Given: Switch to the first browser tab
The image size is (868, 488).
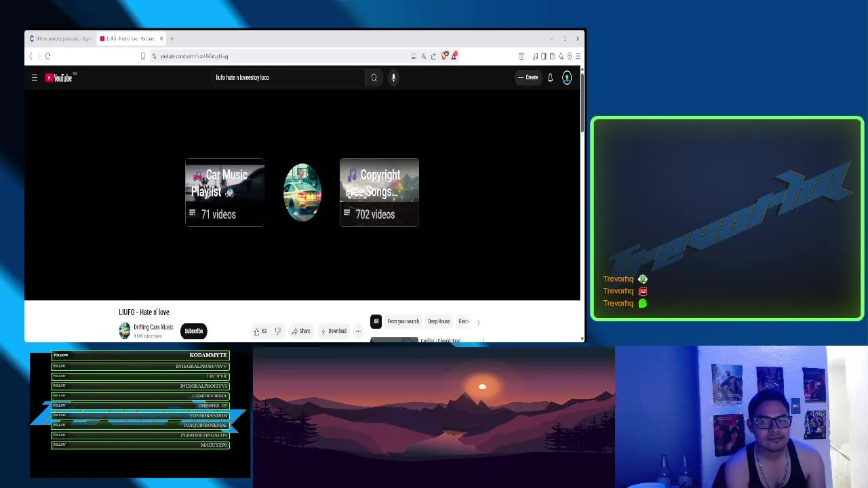Looking at the screenshot, I should point(60,39).
